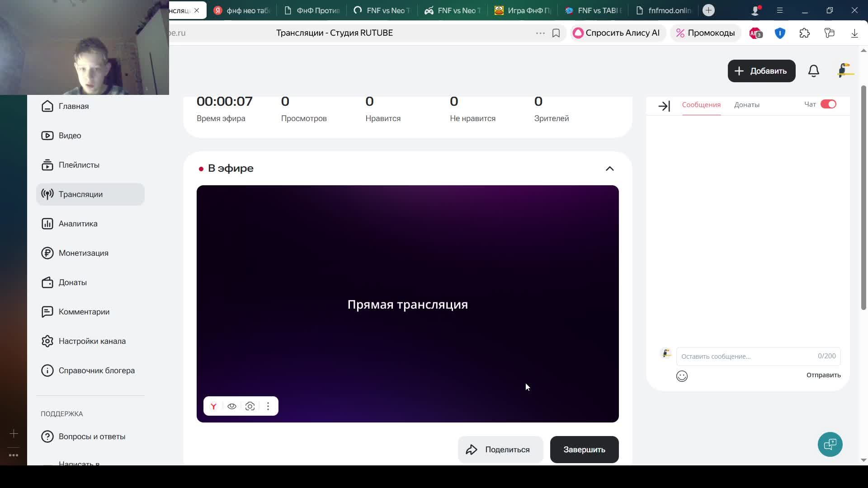Toggle the Чат switch off
The image size is (868, 488).
(828, 104)
